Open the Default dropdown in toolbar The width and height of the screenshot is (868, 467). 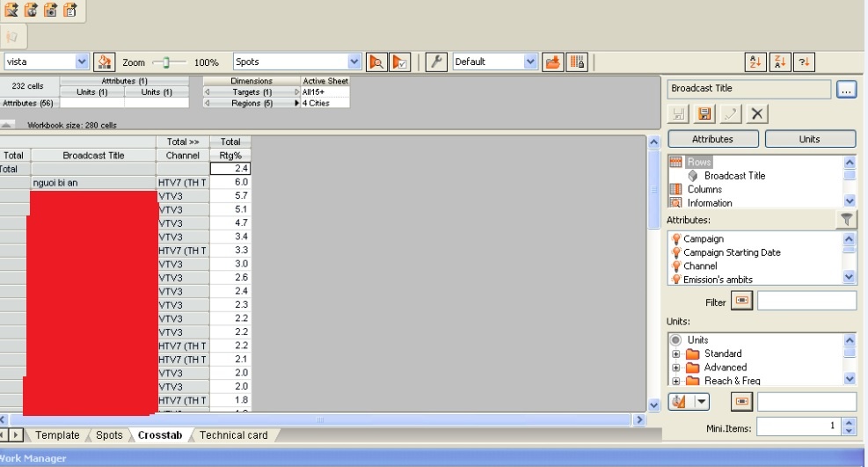(530, 62)
